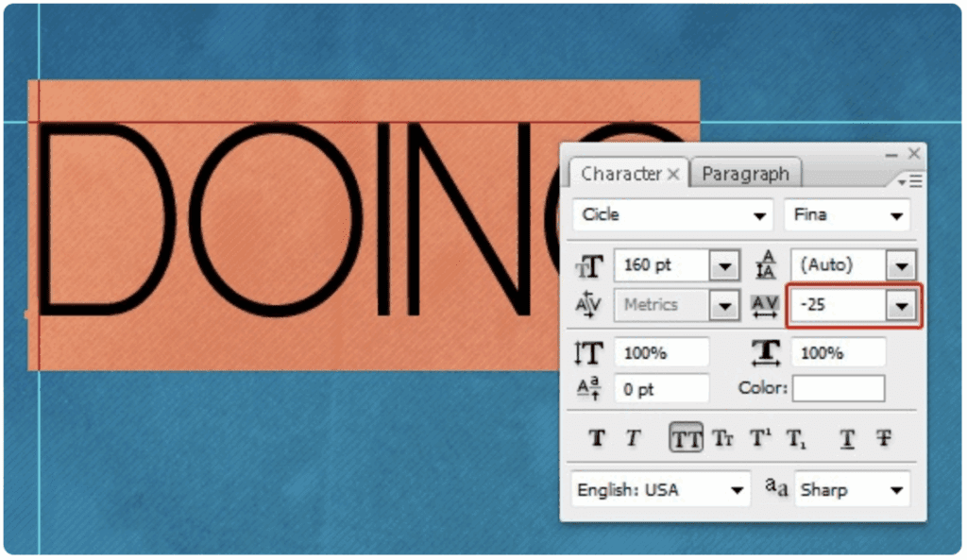
Task: Click the horizontal scale icon
Action: [766, 352]
